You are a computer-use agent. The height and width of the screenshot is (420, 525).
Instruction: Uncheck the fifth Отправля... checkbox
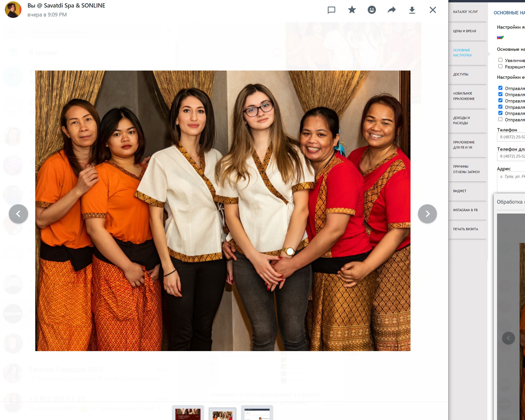click(500, 113)
